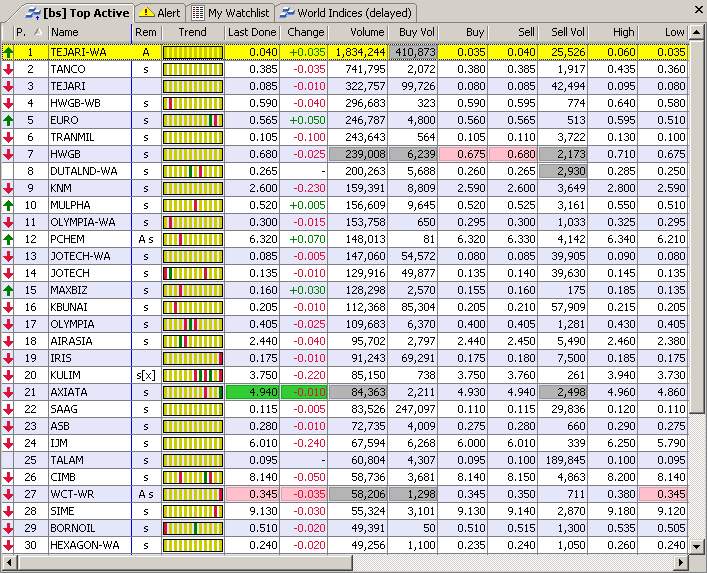Select the SAAG stock name
Screen dimensions: 707x573
point(64,409)
